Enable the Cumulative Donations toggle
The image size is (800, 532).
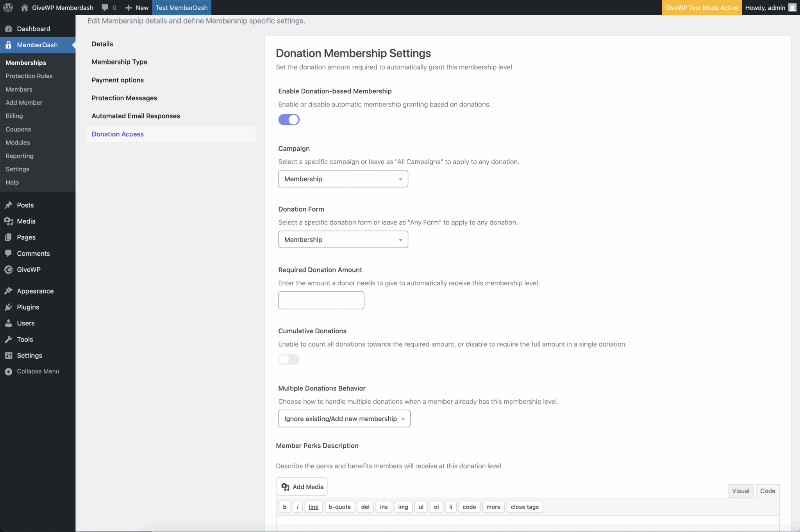coord(289,359)
